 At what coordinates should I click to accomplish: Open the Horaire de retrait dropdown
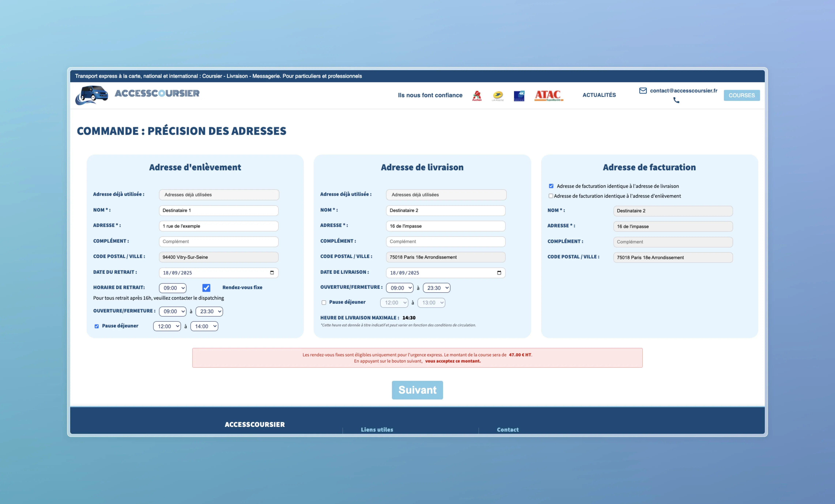[x=173, y=288]
